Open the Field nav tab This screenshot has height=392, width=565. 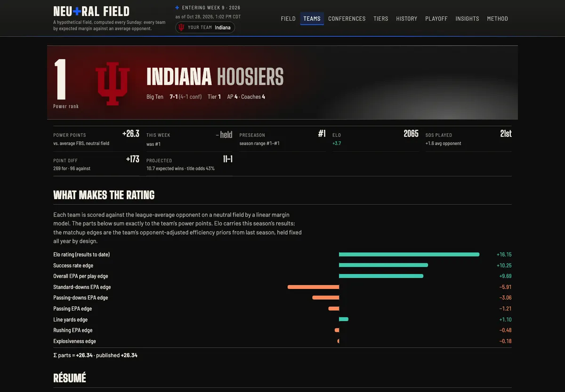click(x=288, y=19)
